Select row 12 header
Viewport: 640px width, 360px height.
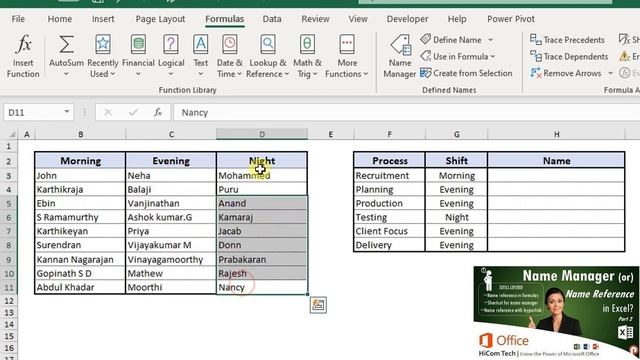coord(9,301)
